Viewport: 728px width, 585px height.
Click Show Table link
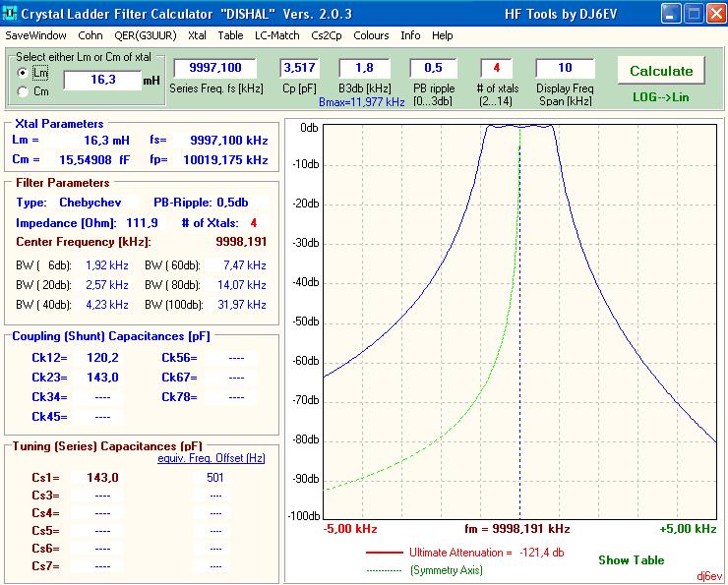click(x=631, y=560)
